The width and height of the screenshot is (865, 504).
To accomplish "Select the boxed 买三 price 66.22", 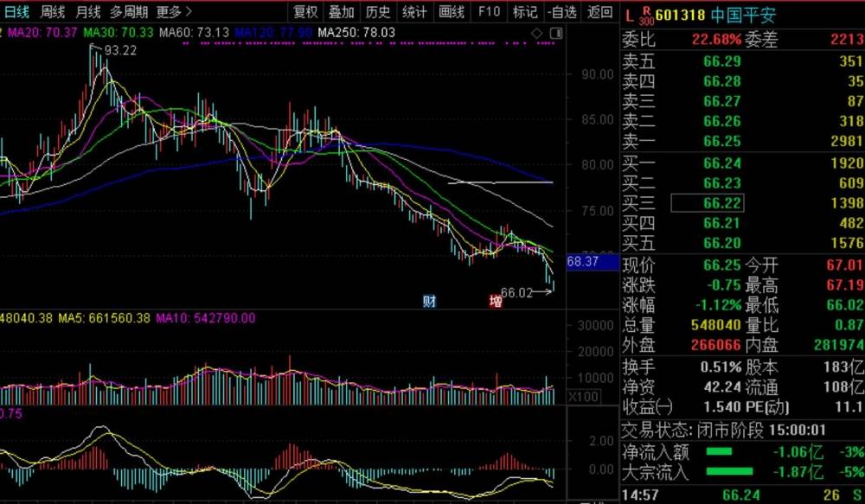I will coord(708,203).
